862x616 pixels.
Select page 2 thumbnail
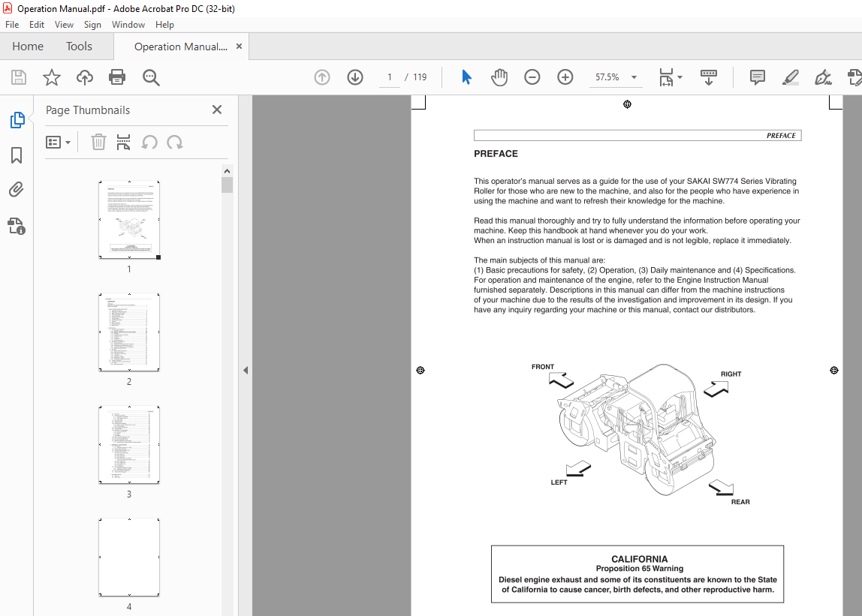[129, 332]
